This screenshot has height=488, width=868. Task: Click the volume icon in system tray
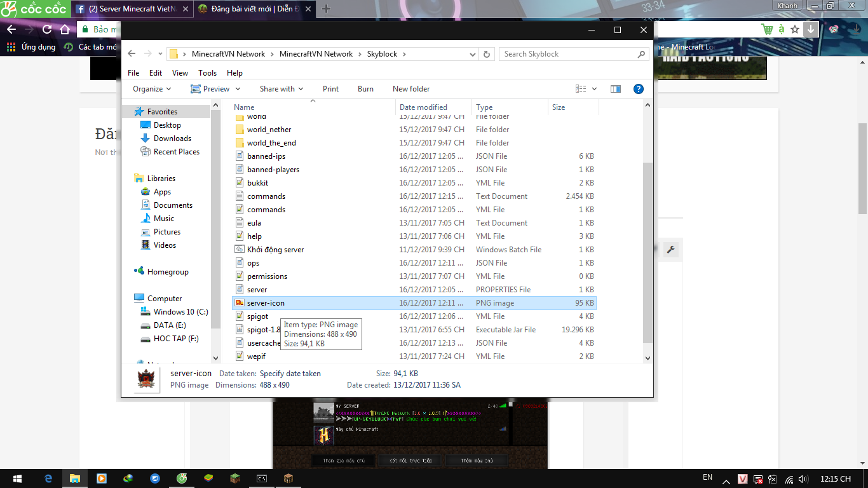[x=803, y=478]
